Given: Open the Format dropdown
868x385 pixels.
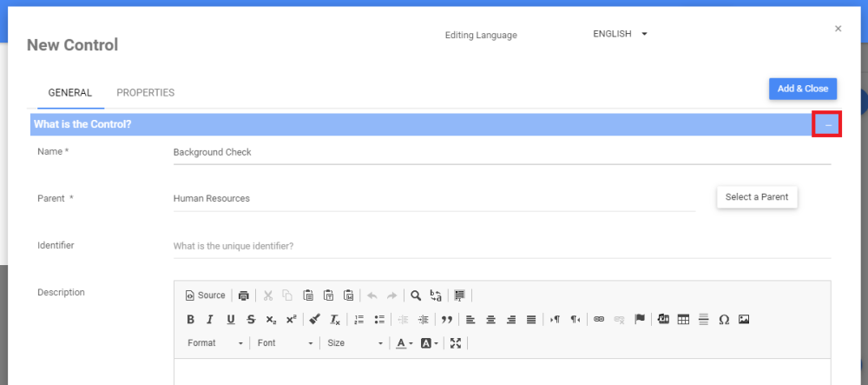Looking at the screenshot, I should pos(215,343).
